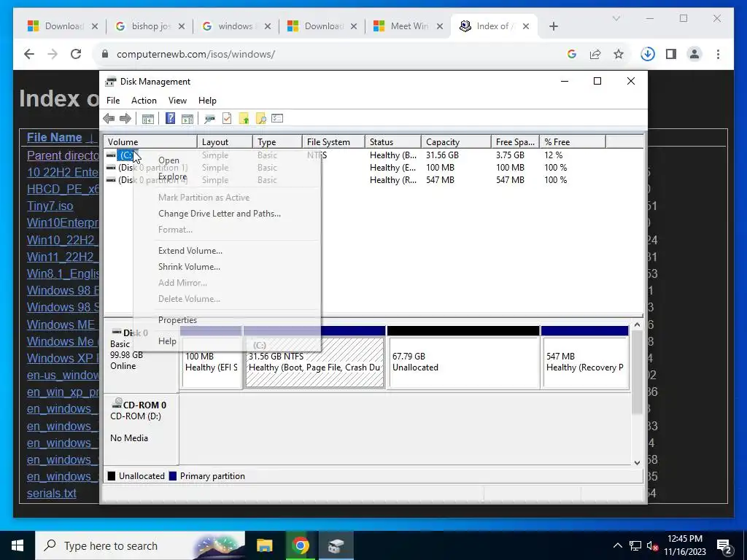Click the Forward arrow in Disk Management toolbar
747x560 pixels.
[x=125, y=119]
